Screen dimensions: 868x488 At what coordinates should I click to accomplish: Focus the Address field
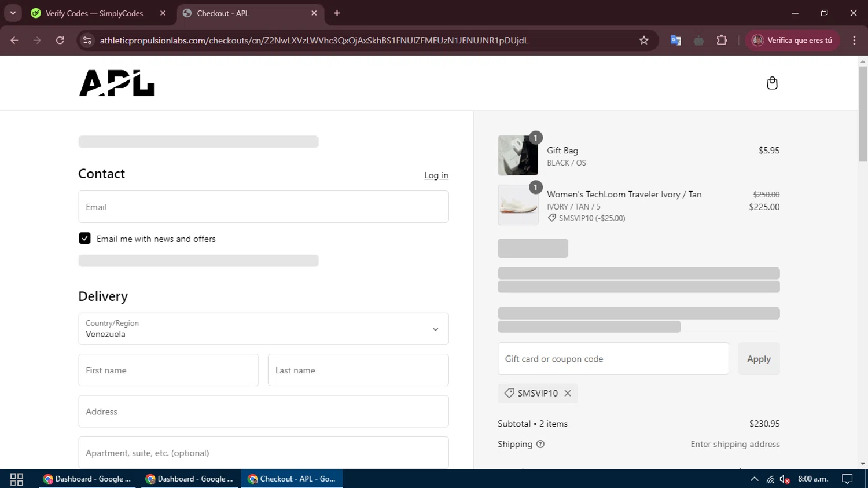pyautogui.click(x=263, y=412)
